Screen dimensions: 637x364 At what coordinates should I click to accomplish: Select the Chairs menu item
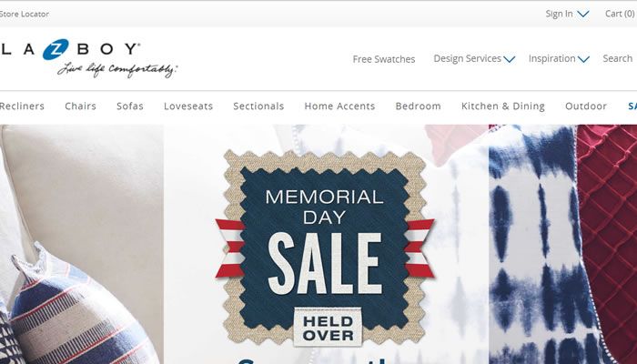click(x=80, y=106)
